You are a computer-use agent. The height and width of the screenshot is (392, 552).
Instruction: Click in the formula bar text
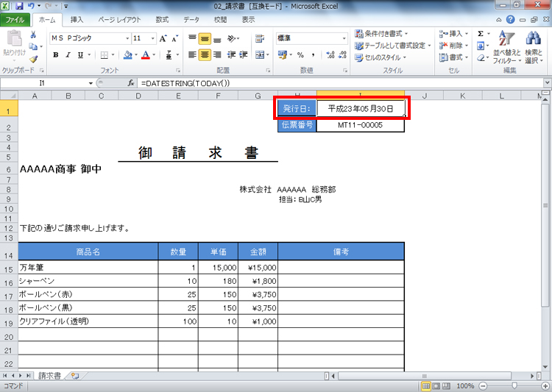click(x=185, y=83)
